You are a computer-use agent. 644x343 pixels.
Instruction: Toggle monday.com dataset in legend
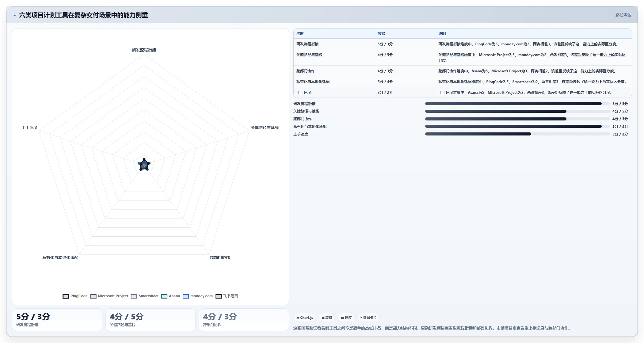tap(198, 296)
